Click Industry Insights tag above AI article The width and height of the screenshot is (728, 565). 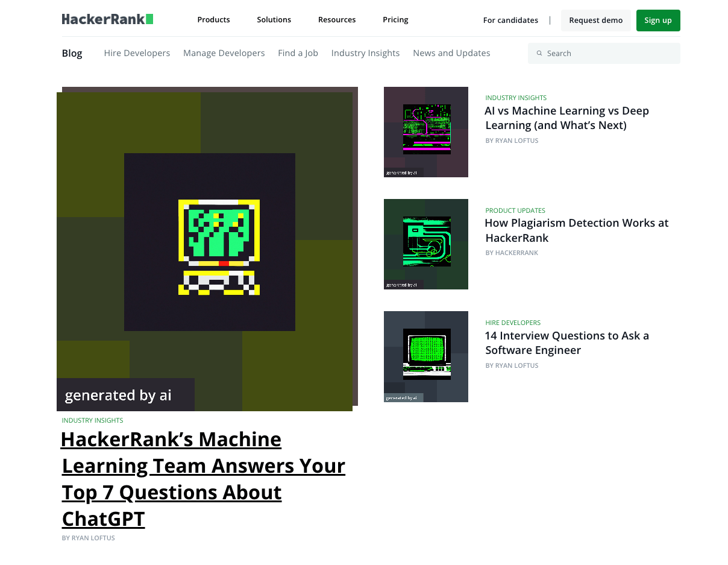(516, 98)
